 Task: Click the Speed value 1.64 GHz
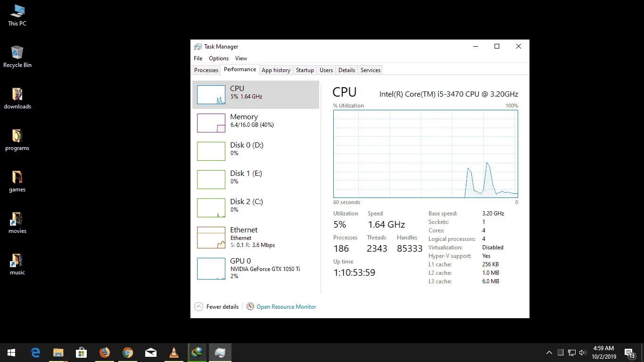click(x=387, y=224)
